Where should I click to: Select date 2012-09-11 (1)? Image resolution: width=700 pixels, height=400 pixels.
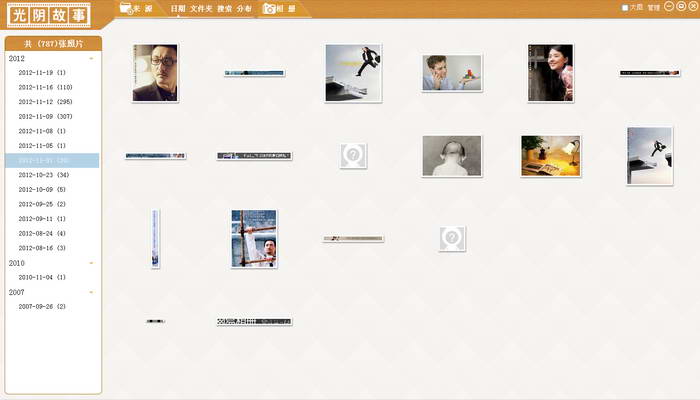pos(42,219)
